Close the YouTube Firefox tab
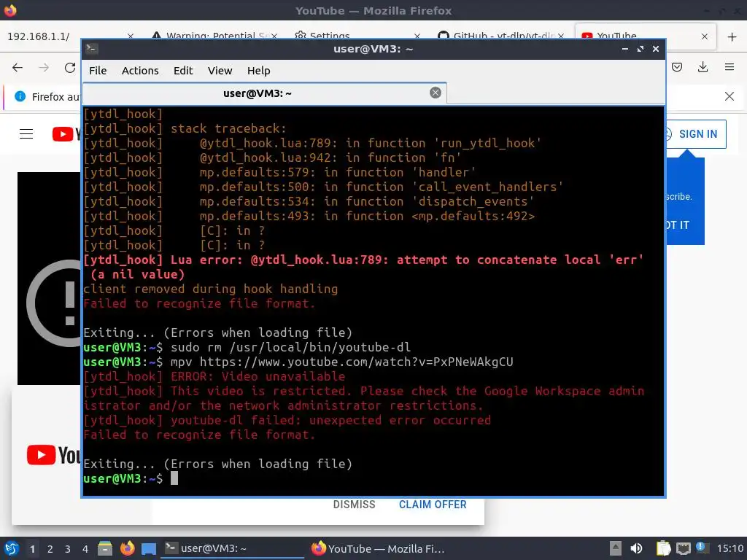 tap(705, 36)
